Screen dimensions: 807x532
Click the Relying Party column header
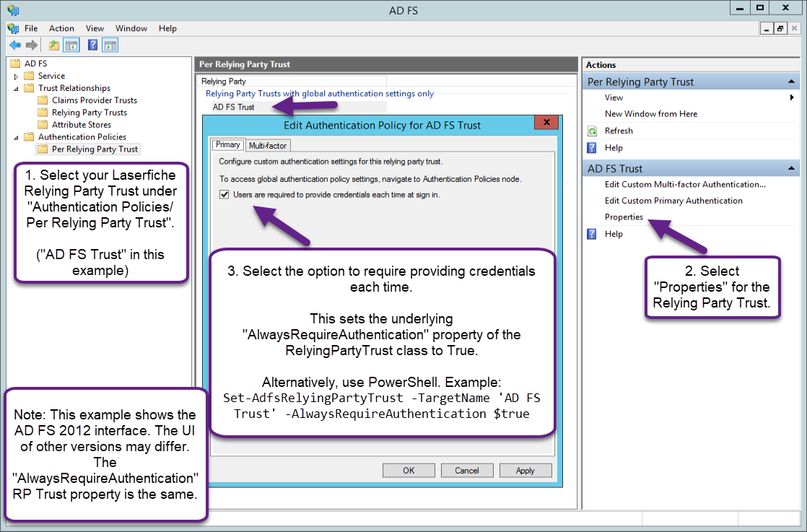tap(292, 82)
